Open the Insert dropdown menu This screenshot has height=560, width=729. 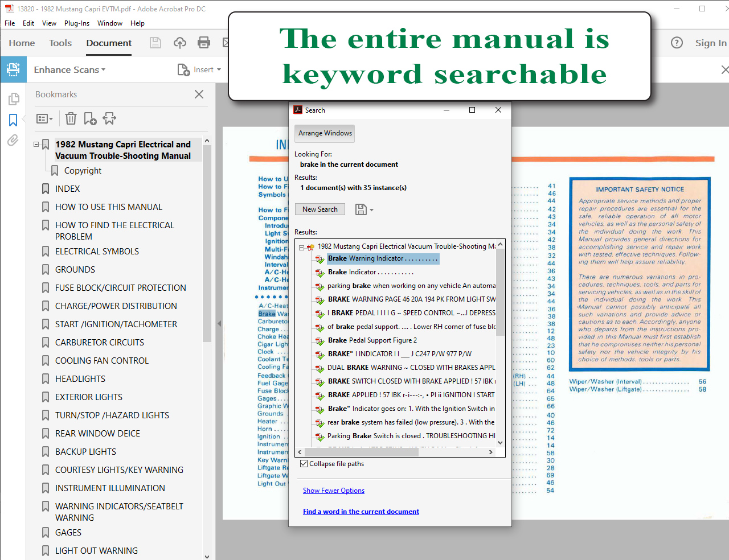point(219,69)
